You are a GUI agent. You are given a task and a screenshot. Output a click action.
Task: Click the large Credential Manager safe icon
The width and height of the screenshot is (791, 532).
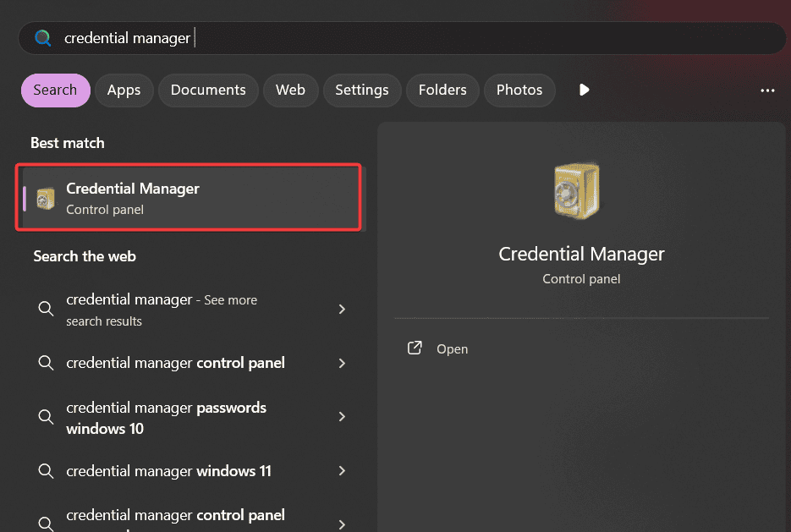pyautogui.click(x=578, y=191)
